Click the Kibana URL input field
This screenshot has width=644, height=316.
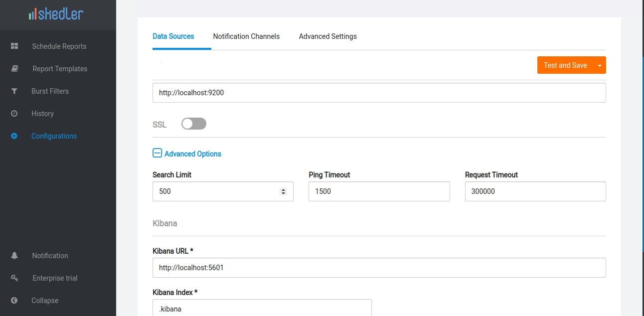(379, 268)
